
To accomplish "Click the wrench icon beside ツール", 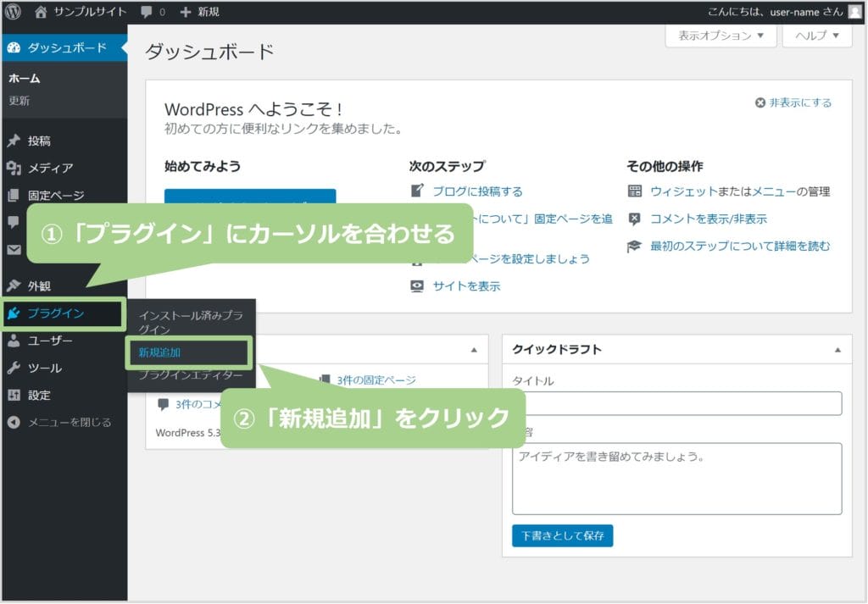I will pyautogui.click(x=14, y=368).
